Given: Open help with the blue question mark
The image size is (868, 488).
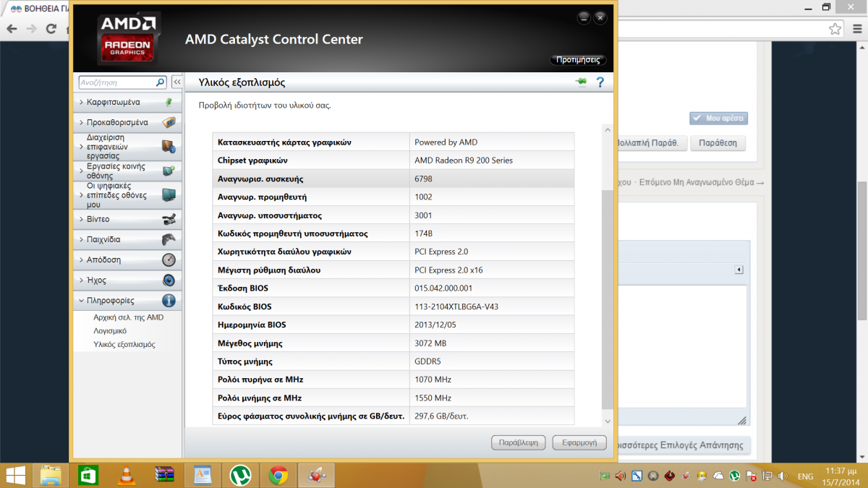Looking at the screenshot, I should coord(600,82).
